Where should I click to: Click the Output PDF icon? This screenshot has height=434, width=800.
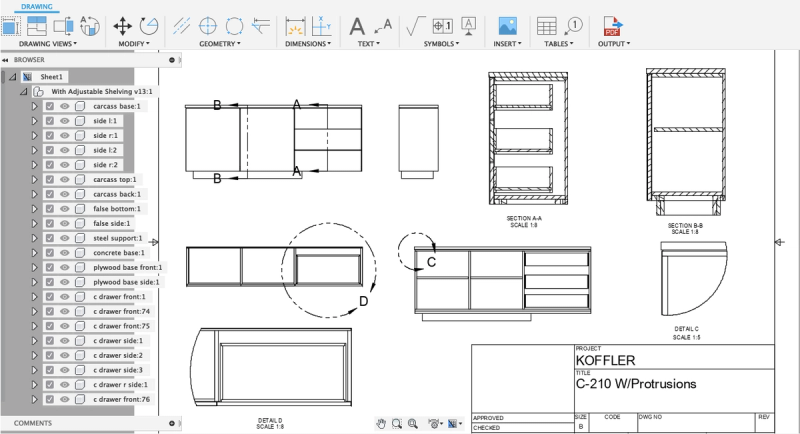pyautogui.click(x=612, y=26)
